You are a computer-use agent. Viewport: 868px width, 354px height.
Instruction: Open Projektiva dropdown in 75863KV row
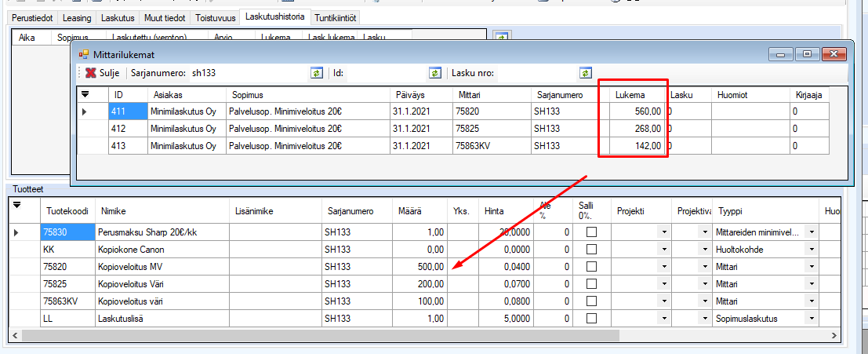(x=706, y=301)
